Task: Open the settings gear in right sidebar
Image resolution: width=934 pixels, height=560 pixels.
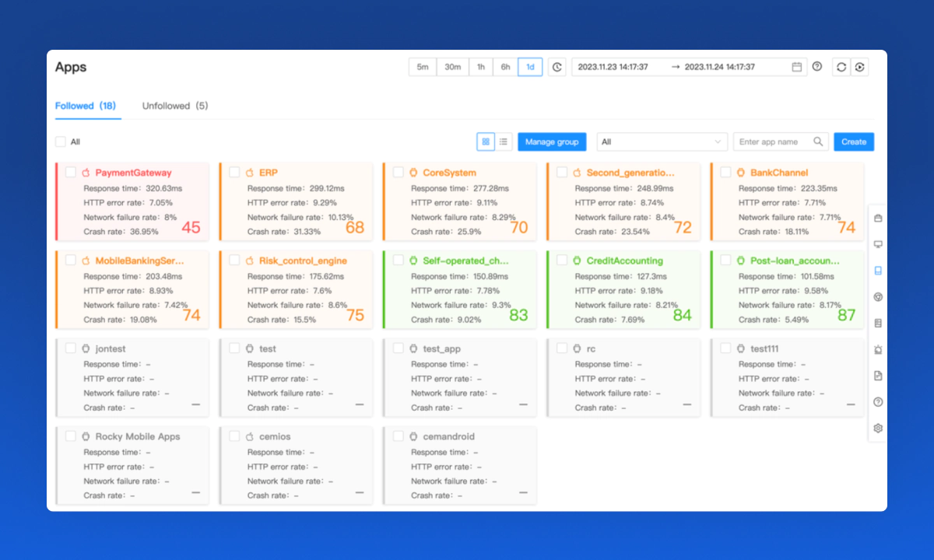Action: click(x=878, y=429)
